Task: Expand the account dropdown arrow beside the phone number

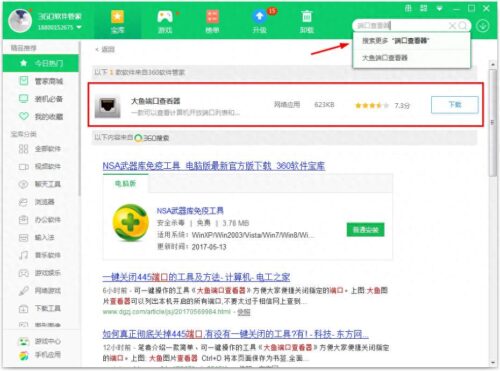Action: click(79, 27)
